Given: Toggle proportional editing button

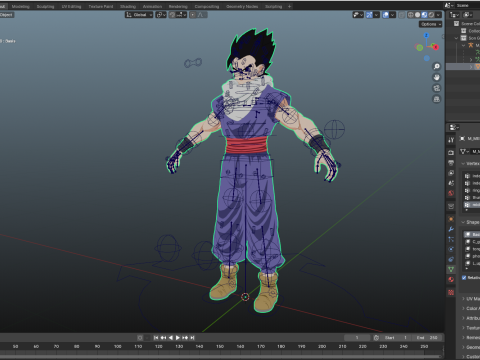Looking at the screenshot, I should pyautogui.click(x=193, y=15).
